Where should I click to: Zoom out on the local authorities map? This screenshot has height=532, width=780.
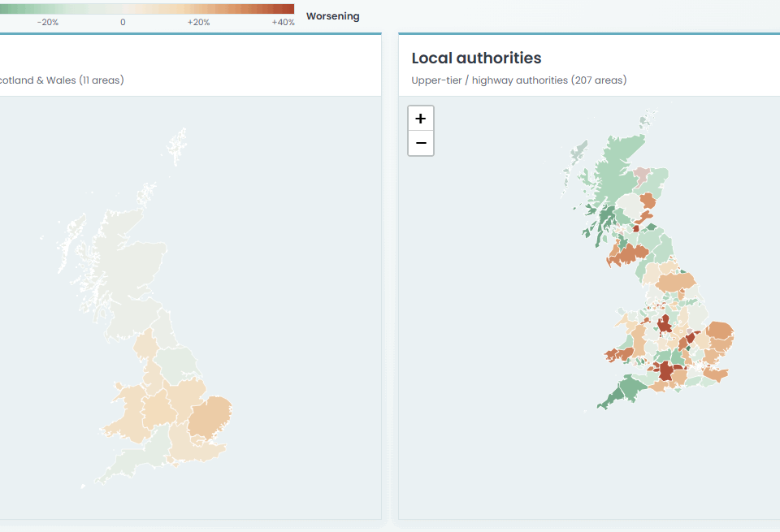coord(421,143)
